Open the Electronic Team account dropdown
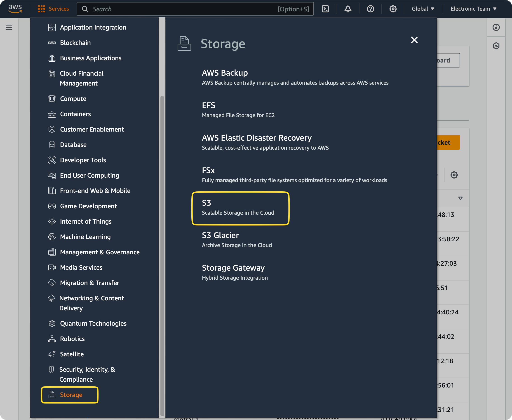 pyautogui.click(x=474, y=9)
